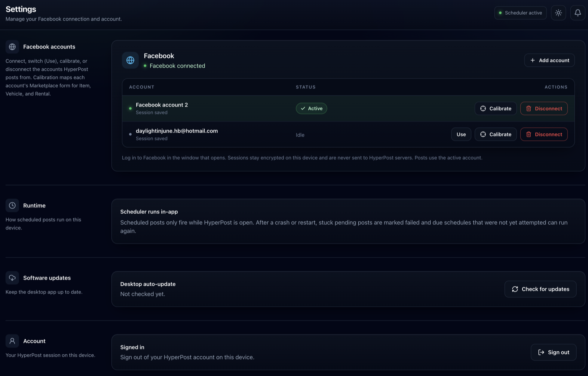Toggle light theme with the sun icon
Image resolution: width=588 pixels, height=376 pixels.
pos(558,13)
